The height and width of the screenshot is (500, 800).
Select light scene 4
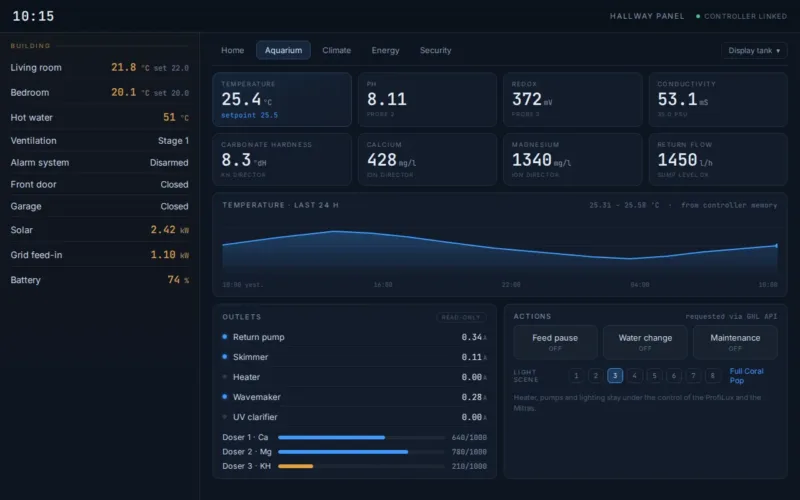[634, 376]
